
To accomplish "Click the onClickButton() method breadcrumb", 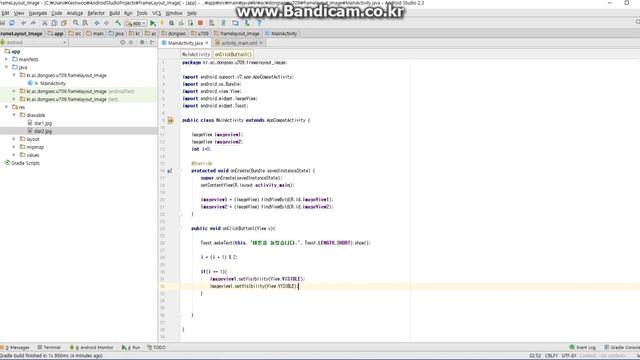I will tap(233, 54).
